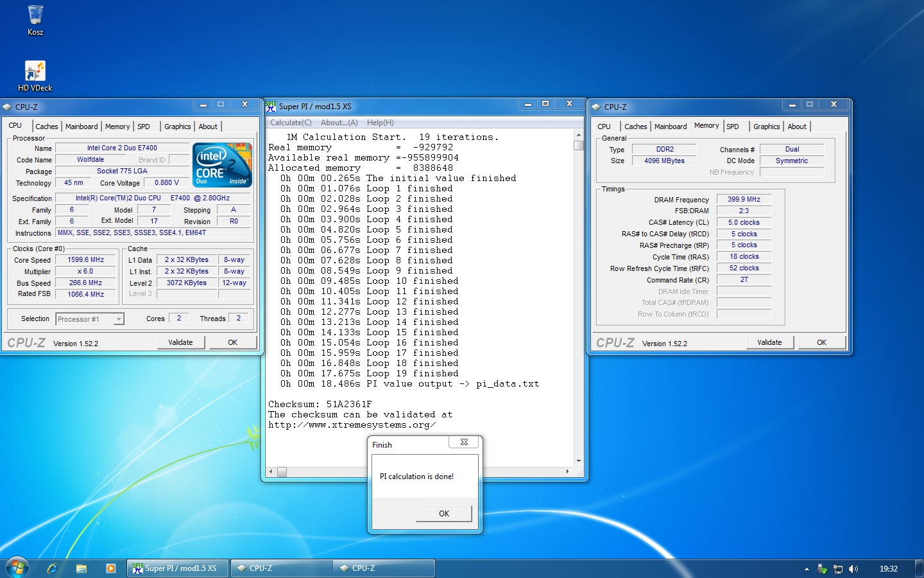
Task: Click Validate in the left CPU-Z window
Action: (x=180, y=342)
